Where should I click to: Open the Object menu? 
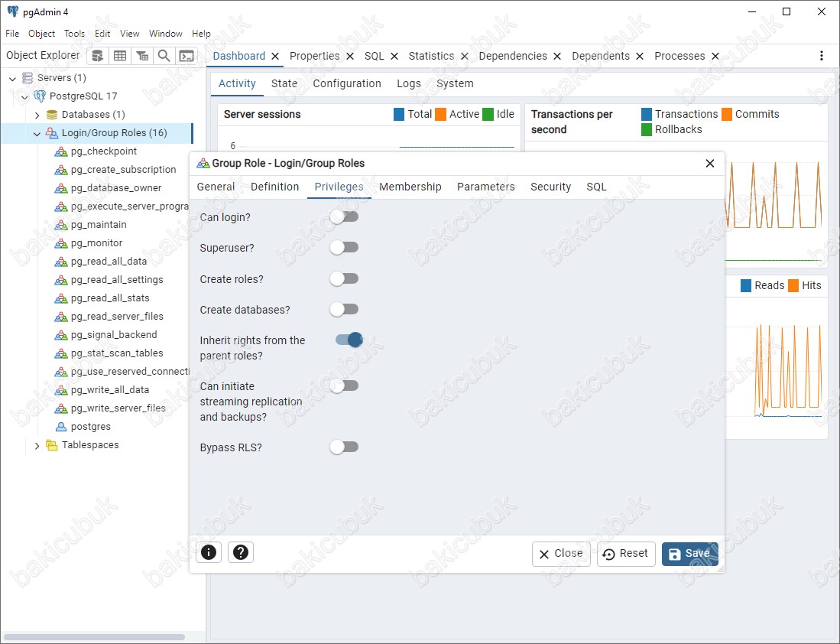tap(42, 33)
